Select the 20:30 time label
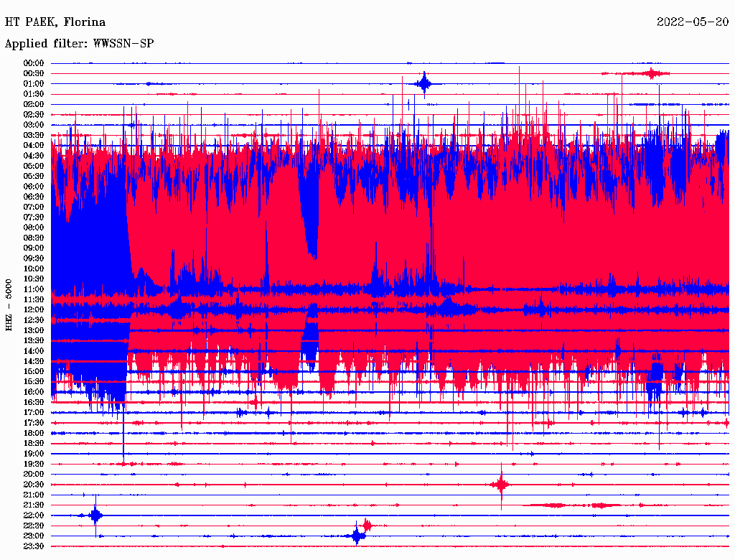735x560 pixels. pos(34,485)
